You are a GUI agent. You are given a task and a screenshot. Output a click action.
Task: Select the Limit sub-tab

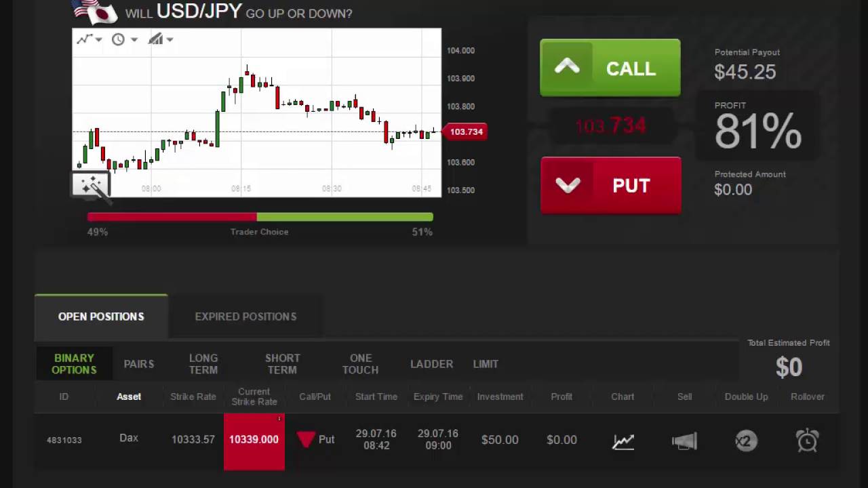tap(486, 364)
